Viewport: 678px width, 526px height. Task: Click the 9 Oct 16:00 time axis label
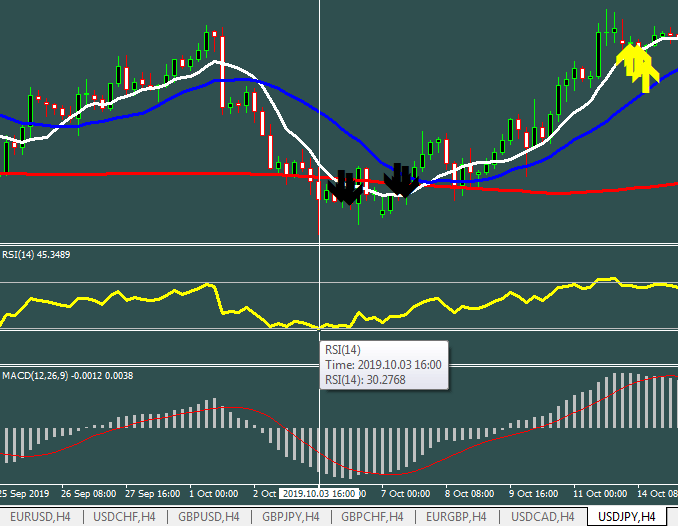click(535, 494)
